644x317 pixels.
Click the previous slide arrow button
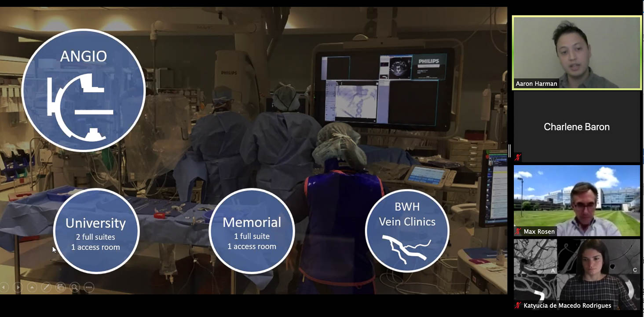point(4,288)
